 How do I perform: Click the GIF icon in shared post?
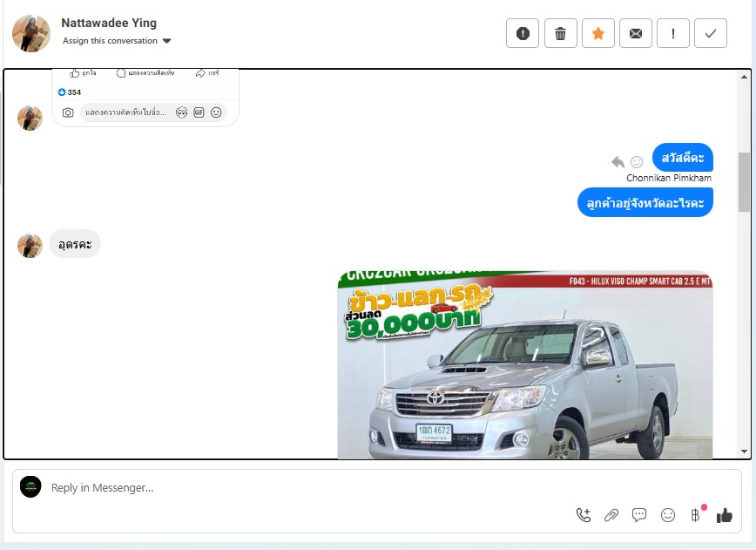pyautogui.click(x=199, y=112)
